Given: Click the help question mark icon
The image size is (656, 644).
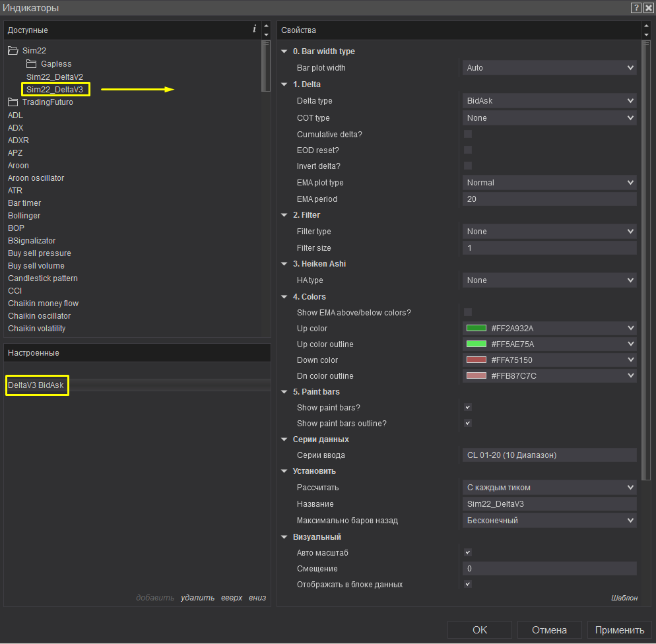Looking at the screenshot, I should tap(636, 8).
